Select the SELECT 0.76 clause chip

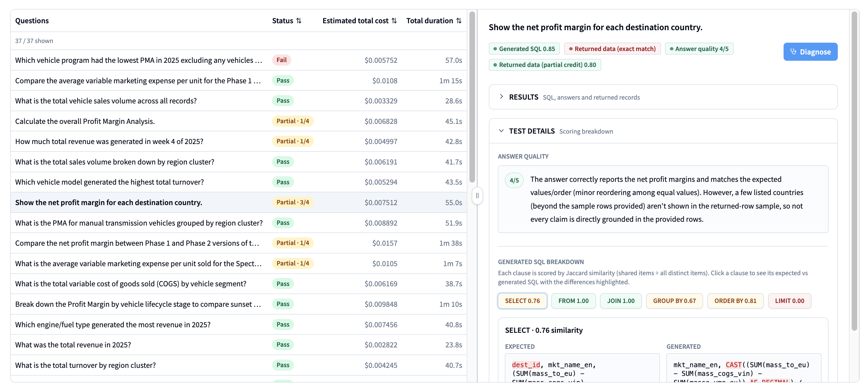pyautogui.click(x=522, y=301)
